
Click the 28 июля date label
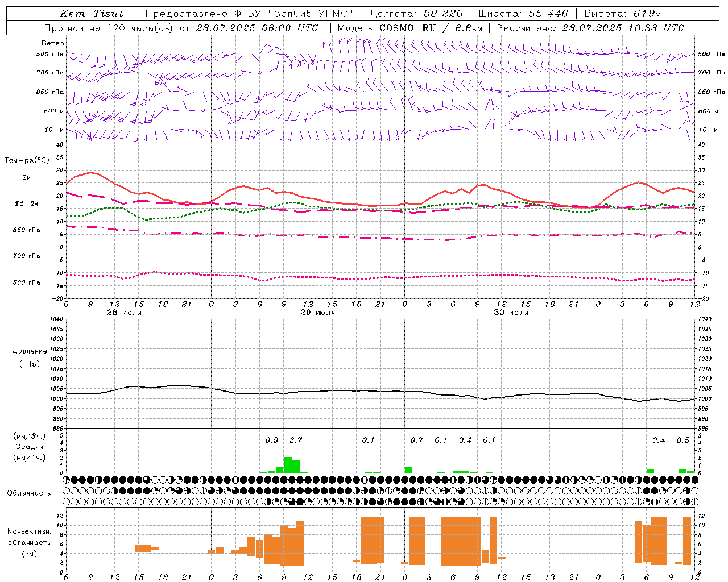[x=125, y=312]
